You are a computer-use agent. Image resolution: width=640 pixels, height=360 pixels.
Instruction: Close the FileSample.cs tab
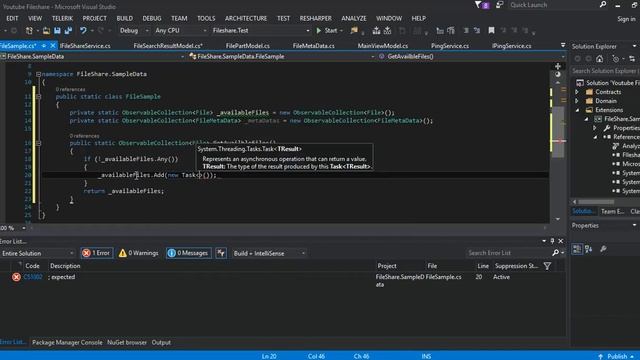point(52,46)
